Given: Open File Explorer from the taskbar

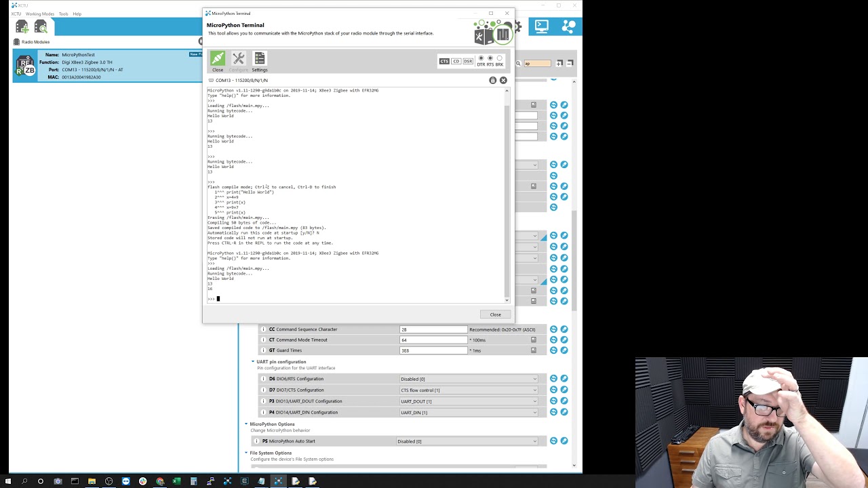Looking at the screenshot, I should 92,481.
